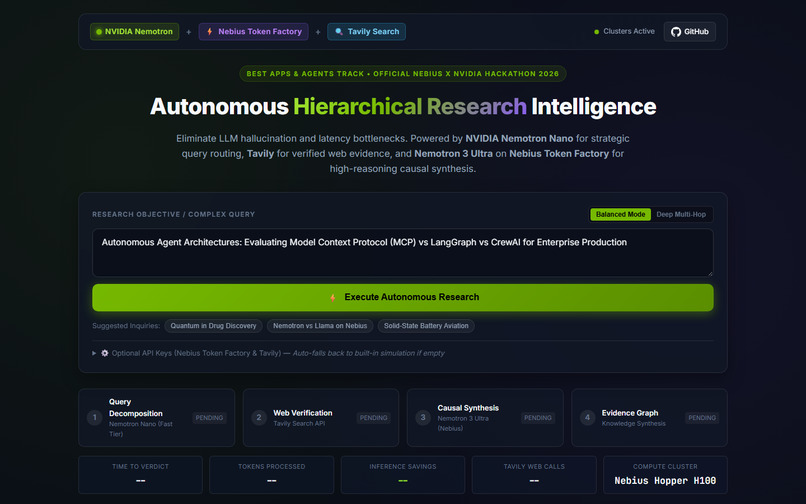Click step number 4 circle for Evidence Graph
The height and width of the screenshot is (504, 806).
tap(588, 418)
